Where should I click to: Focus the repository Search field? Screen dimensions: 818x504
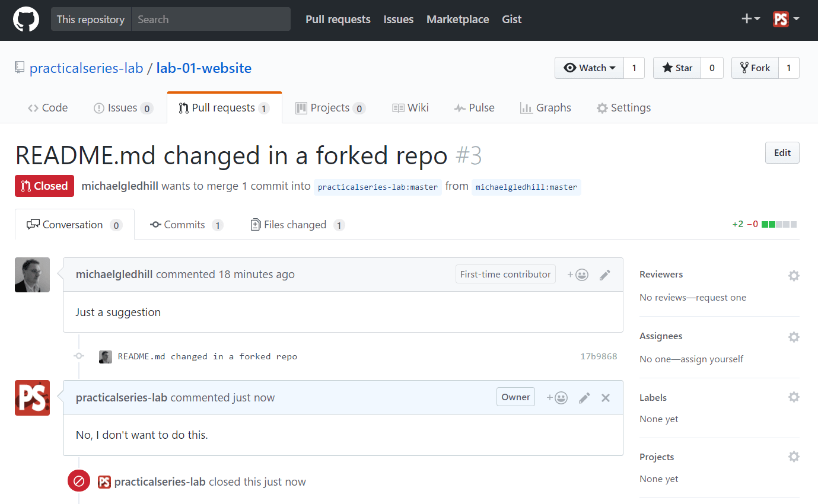211,20
